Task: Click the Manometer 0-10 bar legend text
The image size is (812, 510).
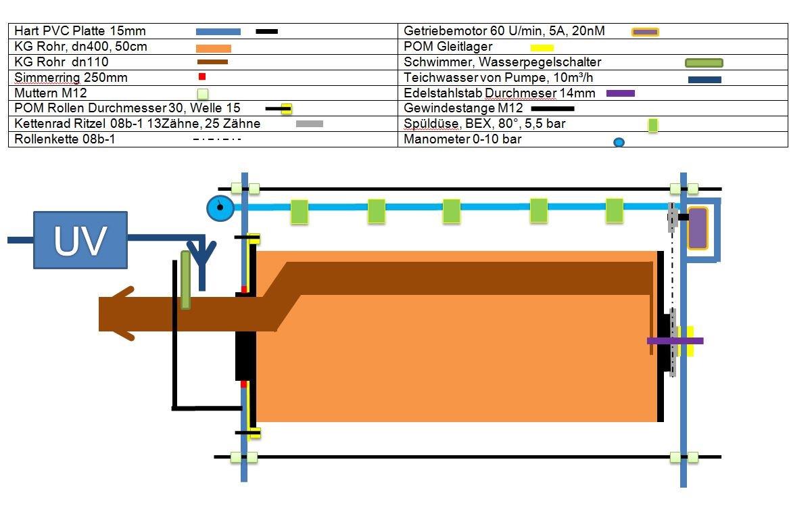Action: (x=462, y=139)
